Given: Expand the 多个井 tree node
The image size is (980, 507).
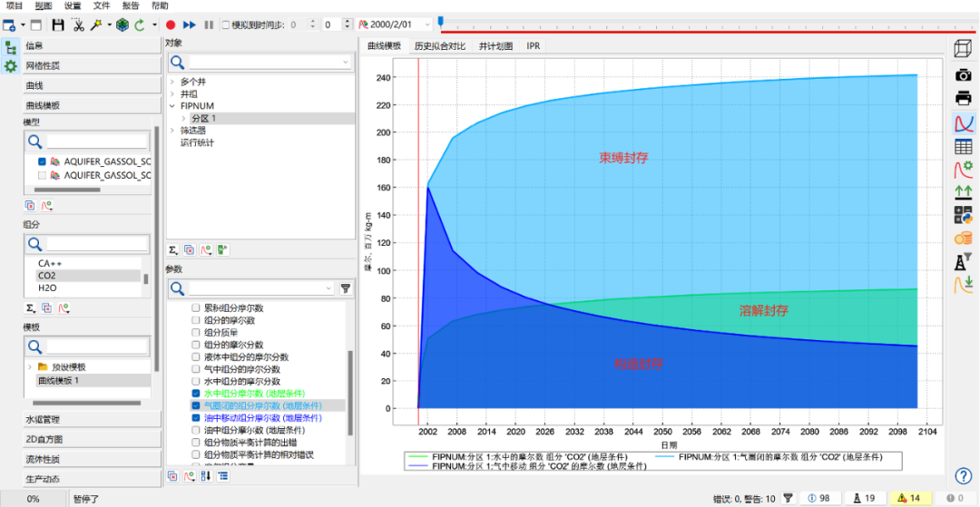Looking at the screenshot, I should coord(172,82).
